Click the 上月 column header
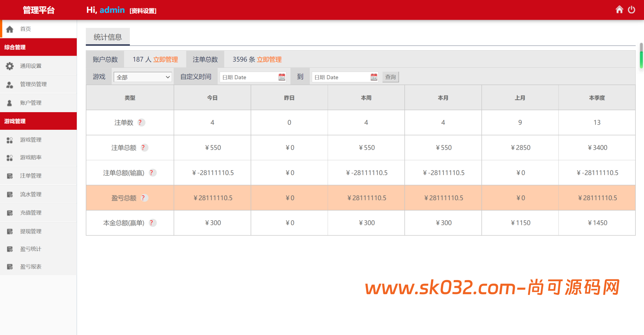Screen dimensions: 644x335 [x=520, y=98]
